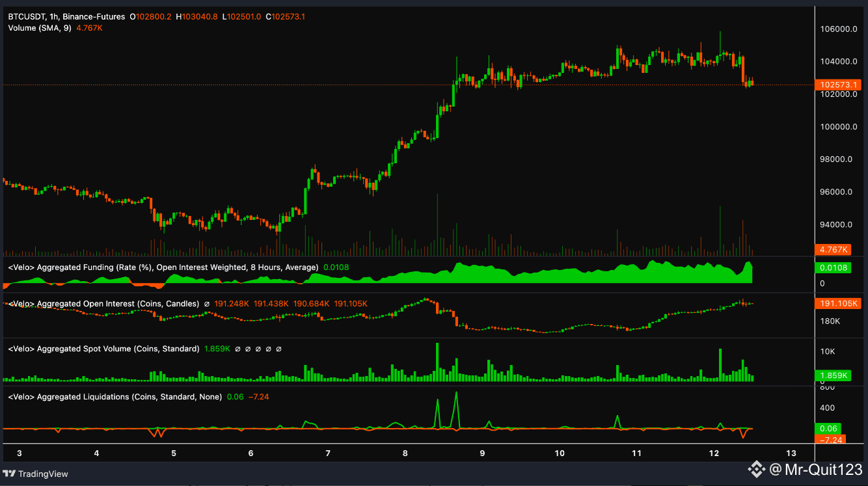
Task: Click the 102000.0 price axis tick
Action: (837, 94)
